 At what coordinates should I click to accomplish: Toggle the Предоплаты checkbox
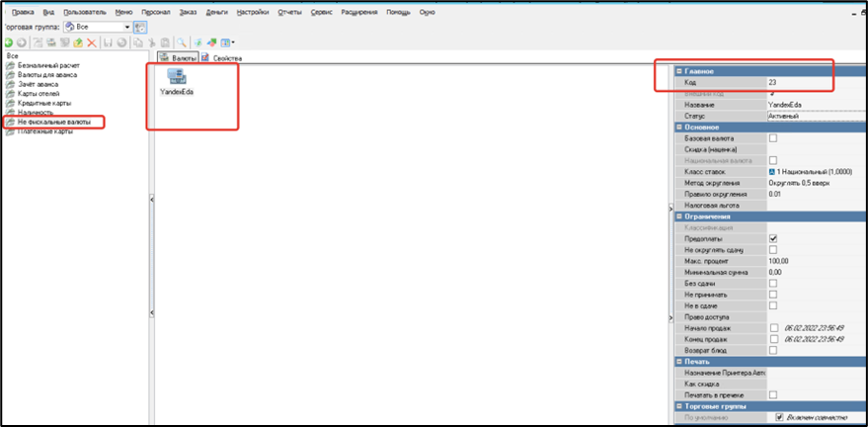click(x=773, y=238)
